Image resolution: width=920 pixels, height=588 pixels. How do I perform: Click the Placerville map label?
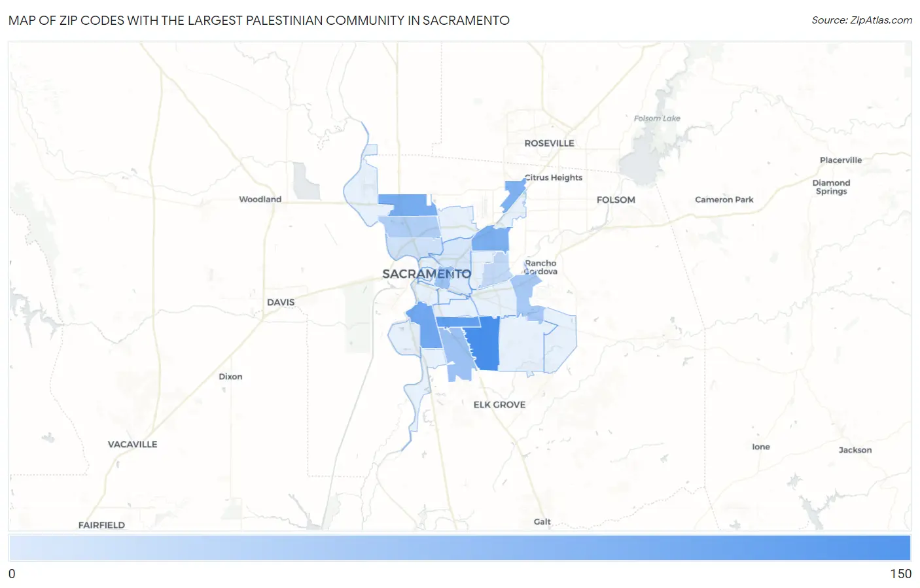point(841,160)
